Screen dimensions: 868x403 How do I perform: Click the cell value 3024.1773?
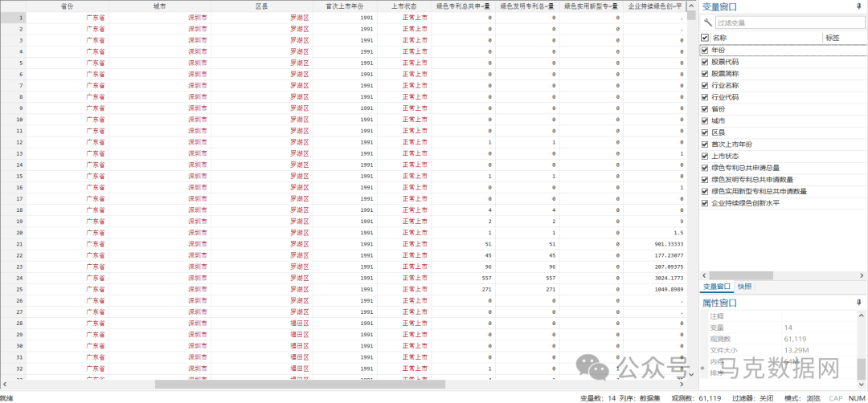coord(655,278)
